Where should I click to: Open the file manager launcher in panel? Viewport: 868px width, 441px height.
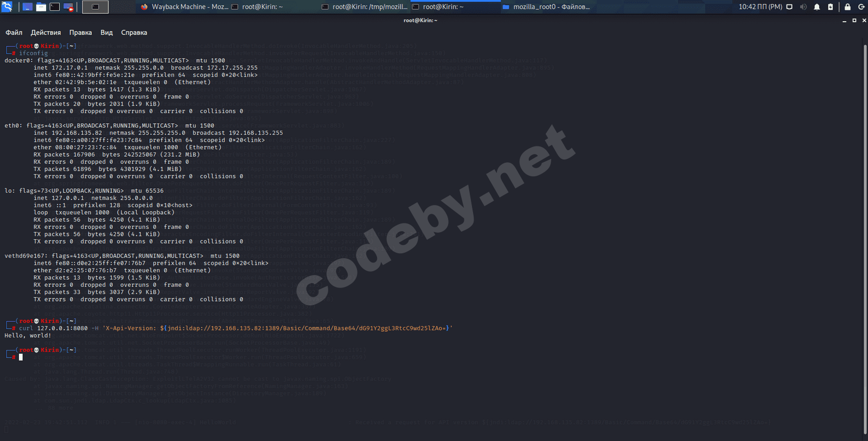41,7
